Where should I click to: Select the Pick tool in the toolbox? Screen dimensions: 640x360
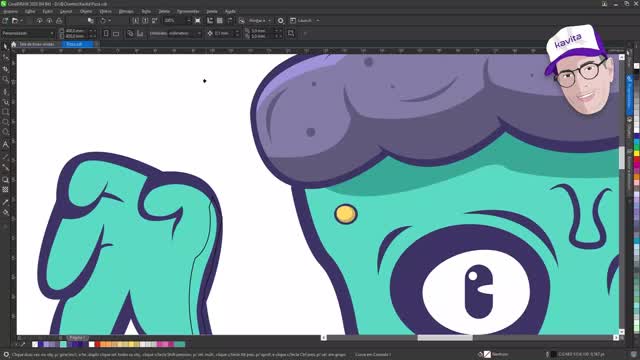coord(5,47)
